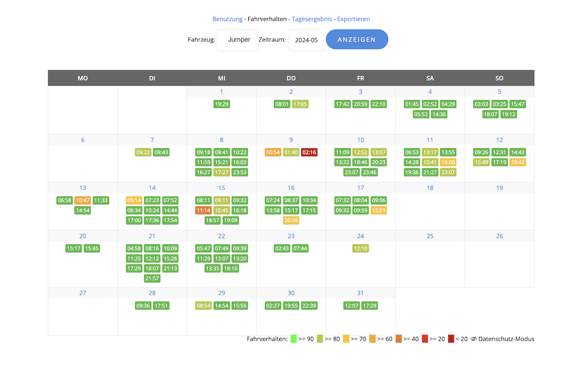
Task: Toggle the Datenschutz-Modus eye icon
Action: pos(474,339)
